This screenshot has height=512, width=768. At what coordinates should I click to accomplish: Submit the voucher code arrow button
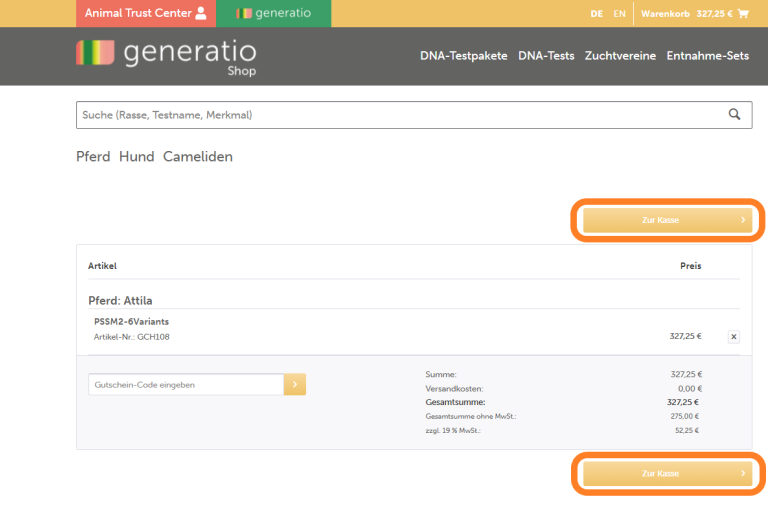tap(295, 385)
